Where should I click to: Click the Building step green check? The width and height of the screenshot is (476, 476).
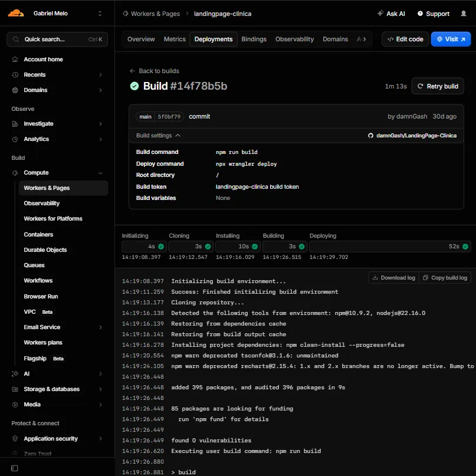(301, 247)
